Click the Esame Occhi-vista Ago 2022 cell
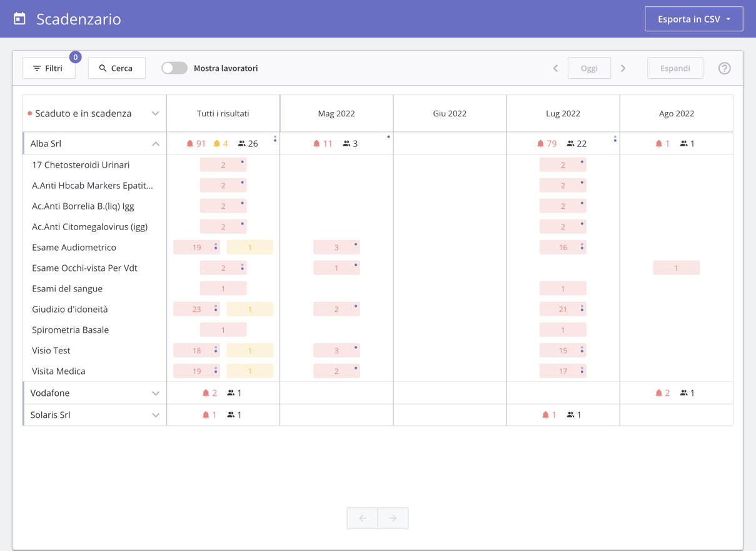 coord(676,268)
